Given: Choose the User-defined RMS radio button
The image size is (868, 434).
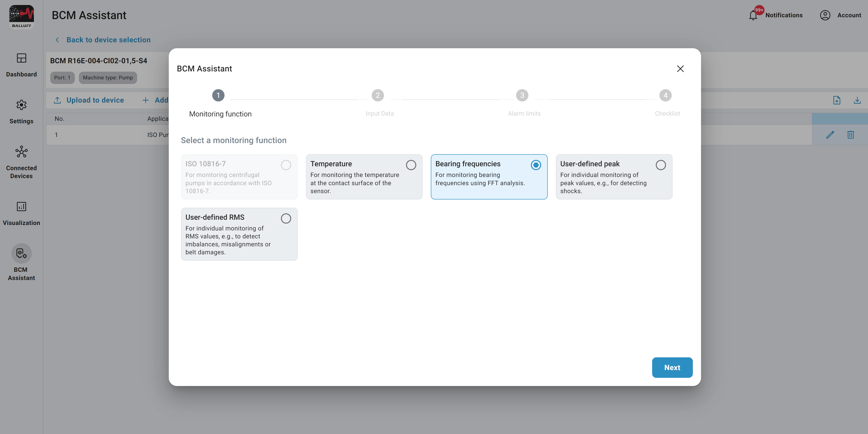Looking at the screenshot, I should (286, 218).
